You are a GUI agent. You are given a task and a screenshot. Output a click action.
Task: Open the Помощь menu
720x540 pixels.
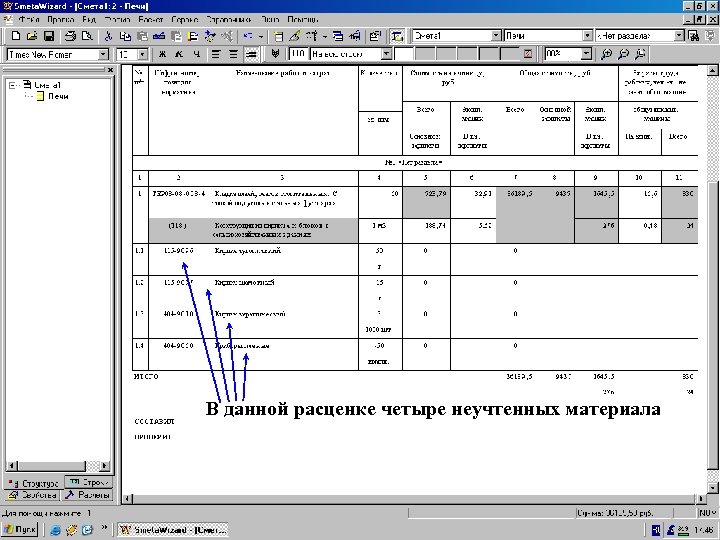303,20
